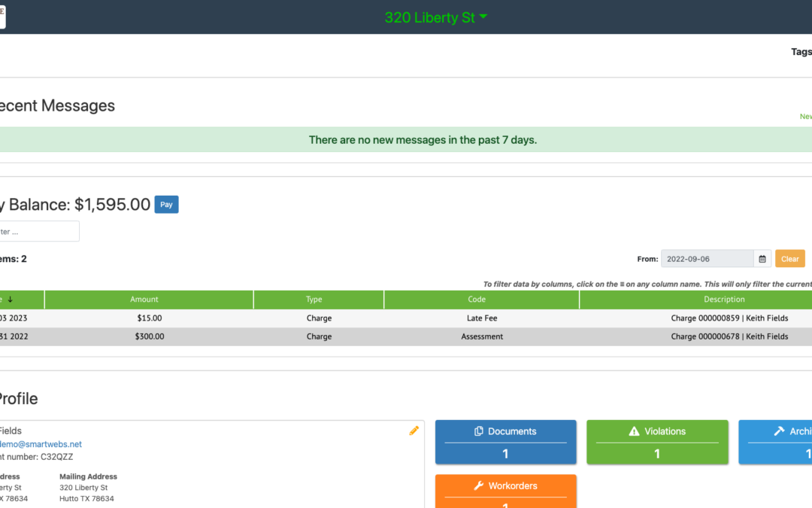Select the Amount column header

(144, 300)
